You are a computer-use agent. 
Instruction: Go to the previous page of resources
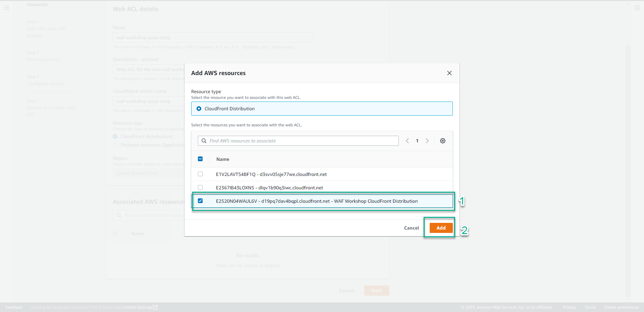coord(407,141)
